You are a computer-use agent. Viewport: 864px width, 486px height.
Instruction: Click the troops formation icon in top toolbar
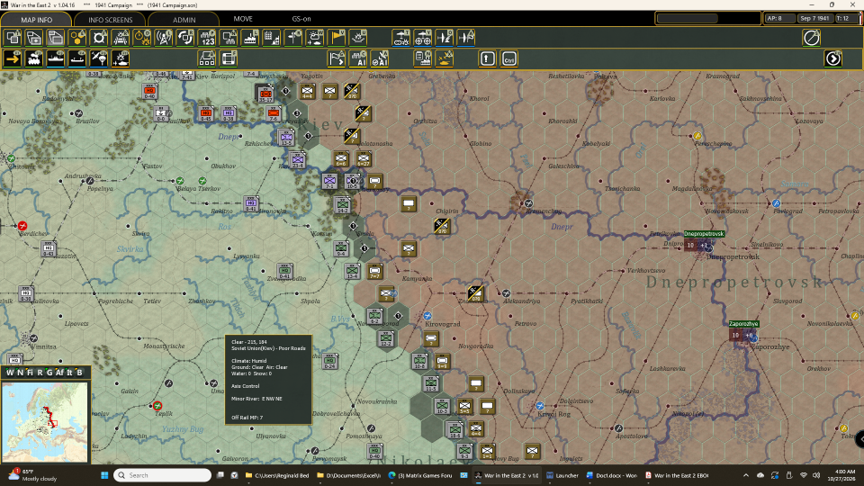tap(120, 38)
